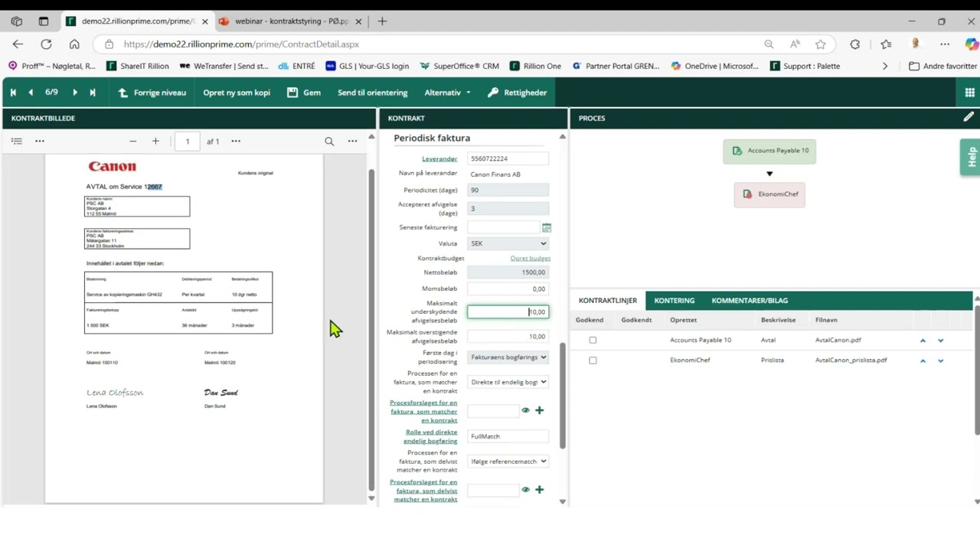The image size is (980, 551).
Task: Open Direkte til endelig bogføring dropdown
Action: pyautogui.click(x=508, y=382)
